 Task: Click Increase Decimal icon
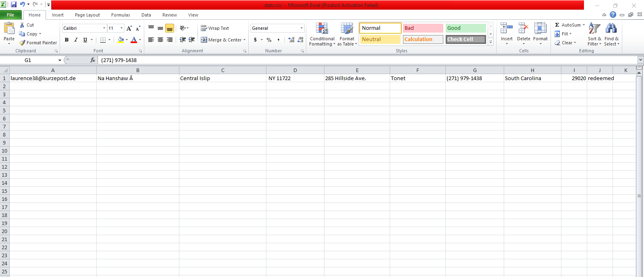coord(291,40)
